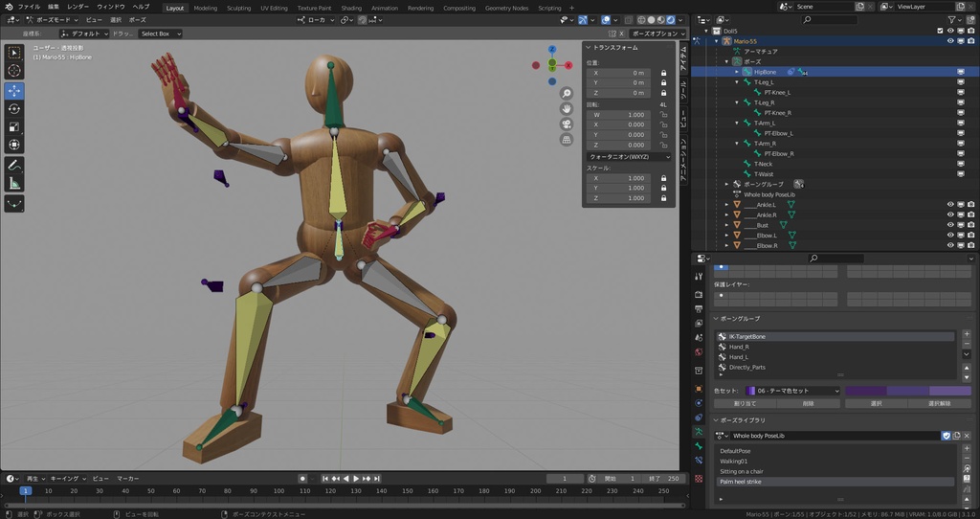Hide Mario-55 armature with eye icon
Viewport: 980px width, 519px height.
[950, 41]
